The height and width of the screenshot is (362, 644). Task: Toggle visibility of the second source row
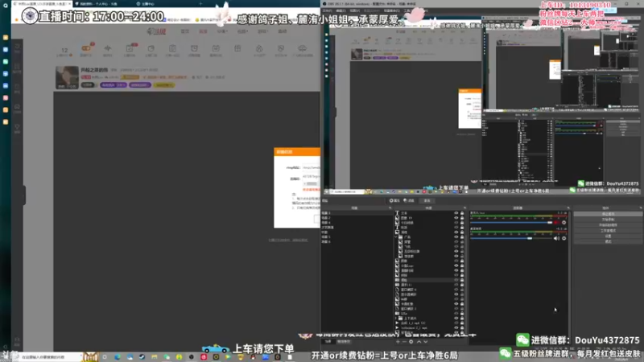tap(456, 218)
